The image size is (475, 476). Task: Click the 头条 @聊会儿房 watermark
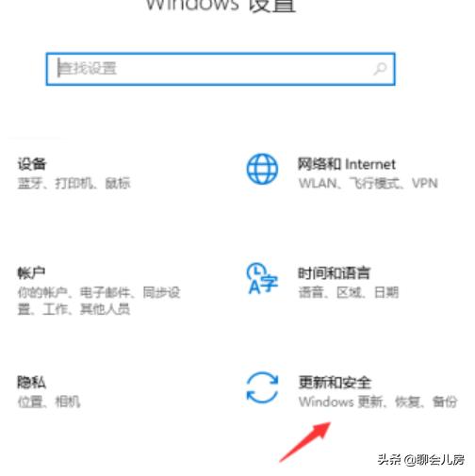[x=421, y=460]
